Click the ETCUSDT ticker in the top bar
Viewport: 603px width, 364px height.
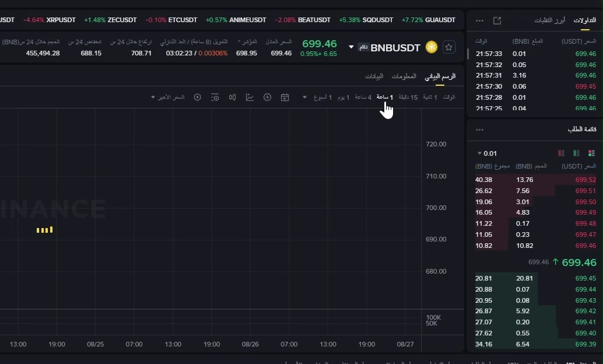point(171,20)
